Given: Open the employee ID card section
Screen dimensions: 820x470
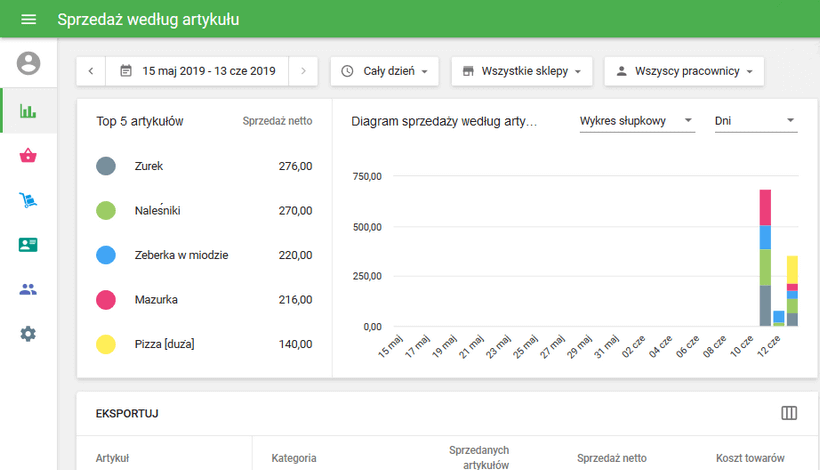Looking at the screenshot, I should point(28,245).
